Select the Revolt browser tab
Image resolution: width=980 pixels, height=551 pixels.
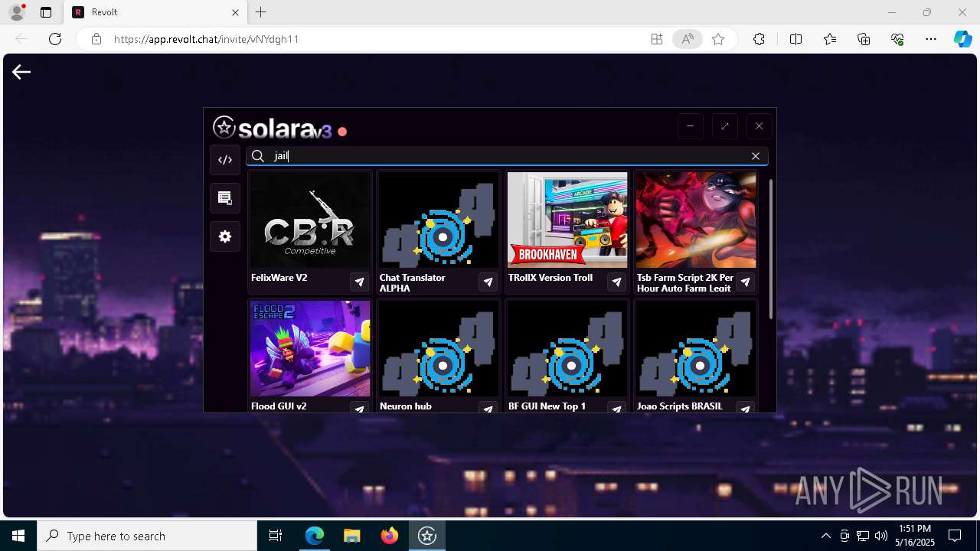(155, 12)
